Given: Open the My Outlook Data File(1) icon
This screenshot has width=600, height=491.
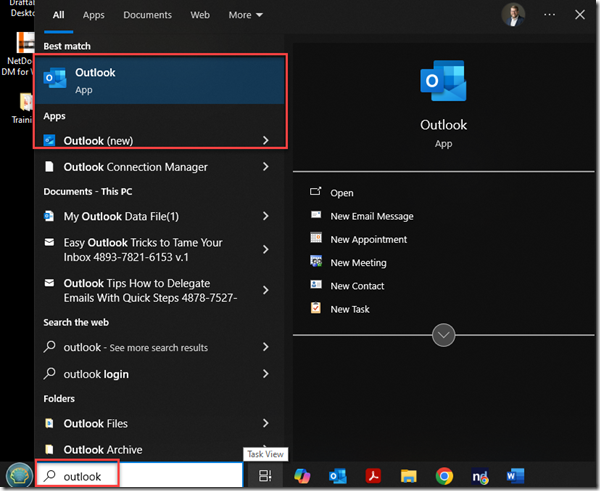Looking at the screenshot, I should point(49,216).
